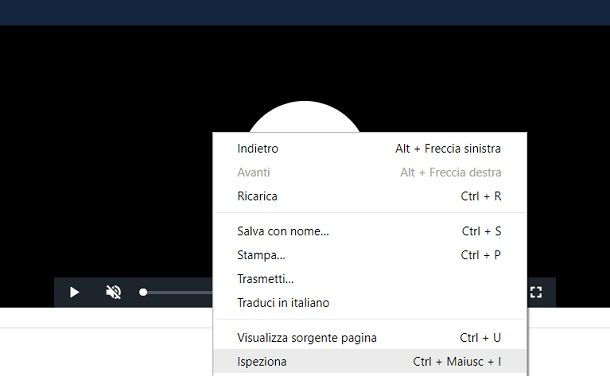This screenshot has height=376, width=610.
Task: Enter fullscreen with the fullscreen icon
Action: click(x=536, y=292)
